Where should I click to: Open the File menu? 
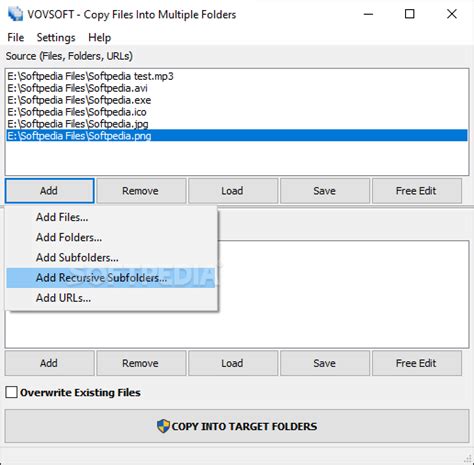click(16, 37)
